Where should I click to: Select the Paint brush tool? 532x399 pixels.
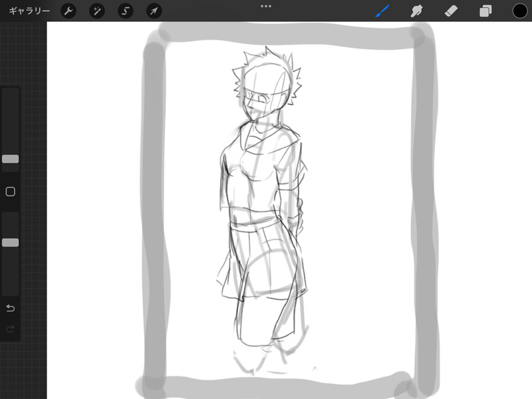[382, 11]
